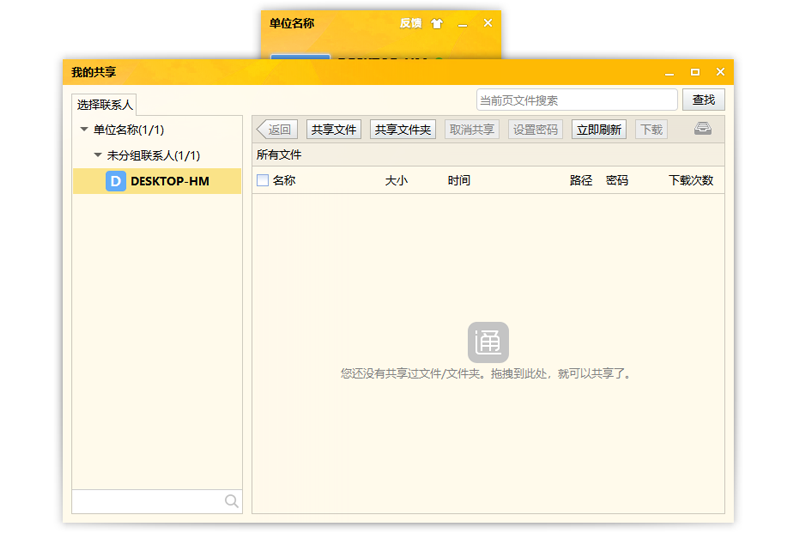Sort by the 下载次数 column header
This screenshot has height=533, width=800.
pos(691,181)
